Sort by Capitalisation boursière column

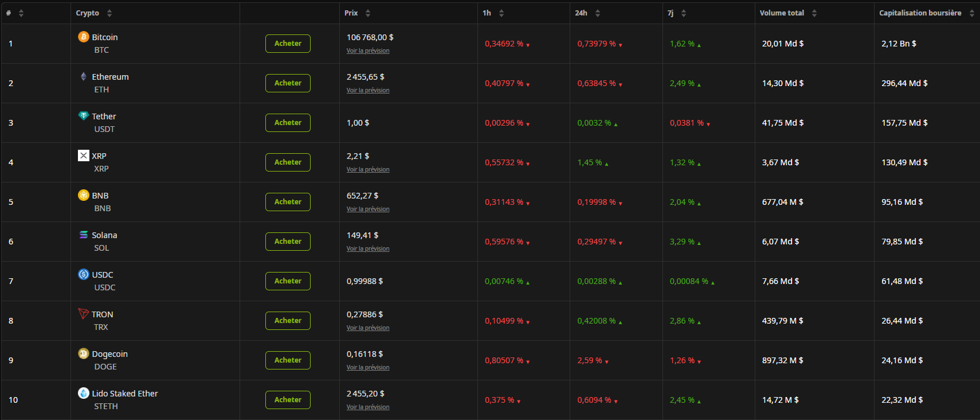(x=972, y=13)
